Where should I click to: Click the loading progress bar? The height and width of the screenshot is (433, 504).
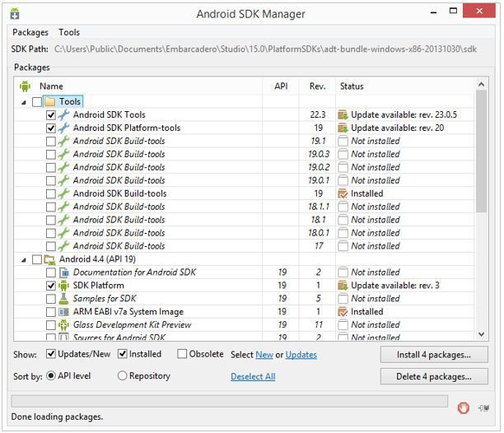pyautogui.click(x=229, y=401)
